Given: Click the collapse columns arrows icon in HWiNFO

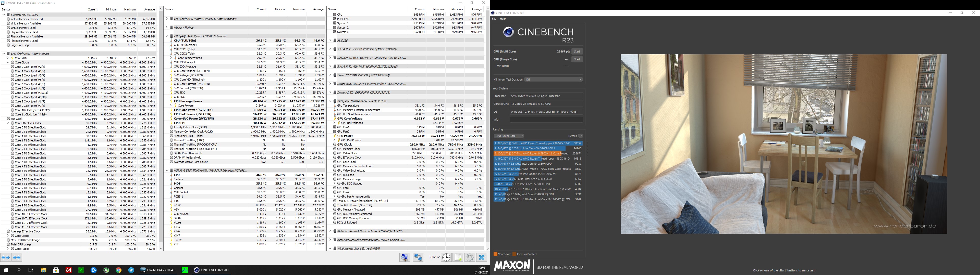Looking at the screenshot, I should 17,257.
